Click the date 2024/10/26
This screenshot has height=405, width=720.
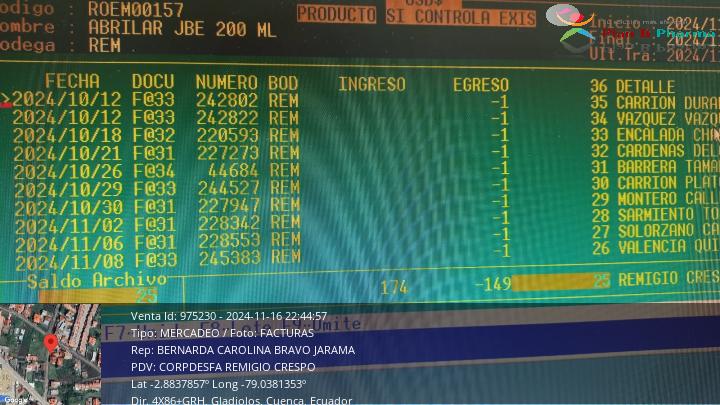point(68,171)
